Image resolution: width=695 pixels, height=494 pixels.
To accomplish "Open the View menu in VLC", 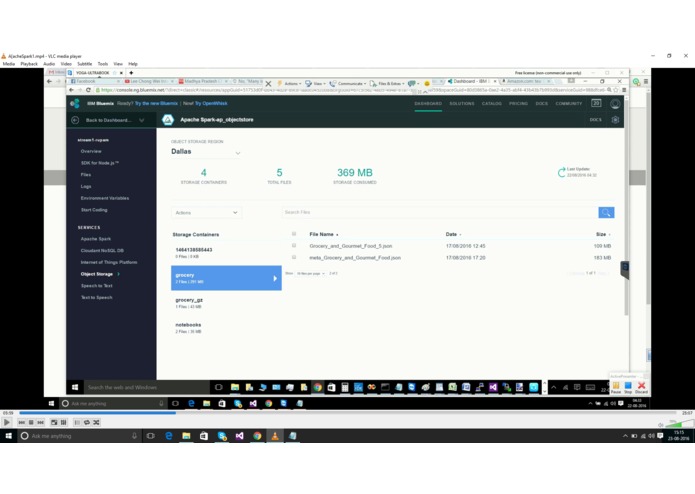I will [x=118, y=64].
